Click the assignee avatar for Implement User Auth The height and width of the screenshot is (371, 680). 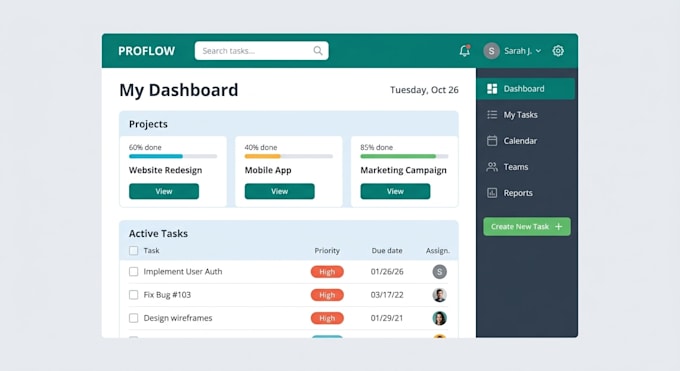[x=439, y=272]
